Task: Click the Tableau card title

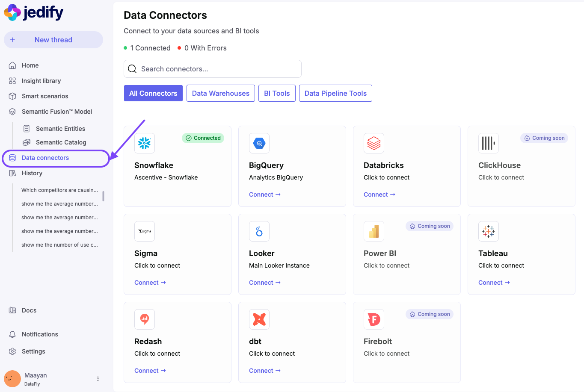Action: pos(493,253)
